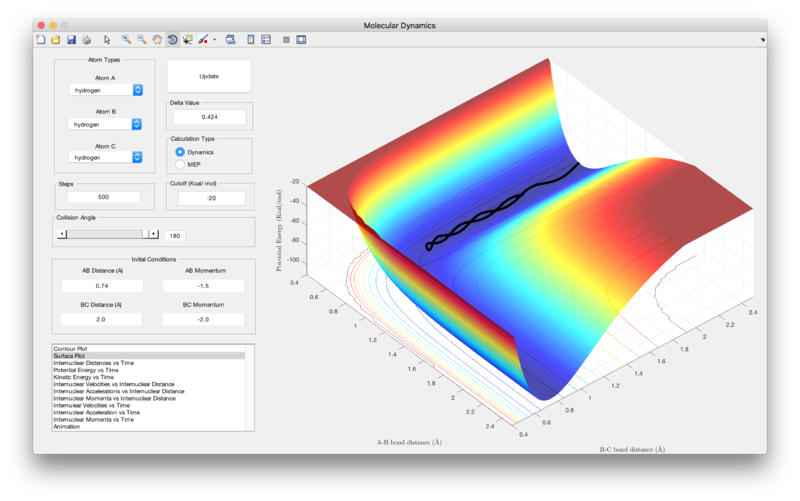Click the BC Distance field showing 2.0
Screen dimensions: 800x501
[x=101, y=319]
